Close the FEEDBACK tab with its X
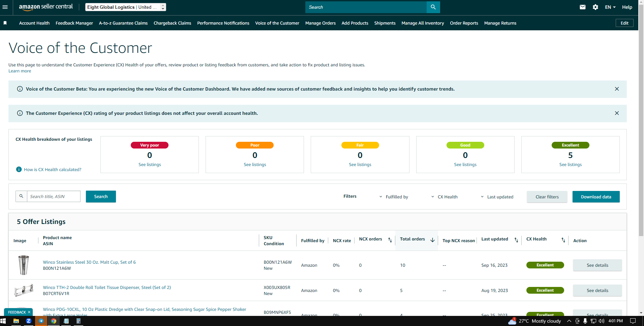The width and height of the screenshot is (644, 326). coord(29,312)
